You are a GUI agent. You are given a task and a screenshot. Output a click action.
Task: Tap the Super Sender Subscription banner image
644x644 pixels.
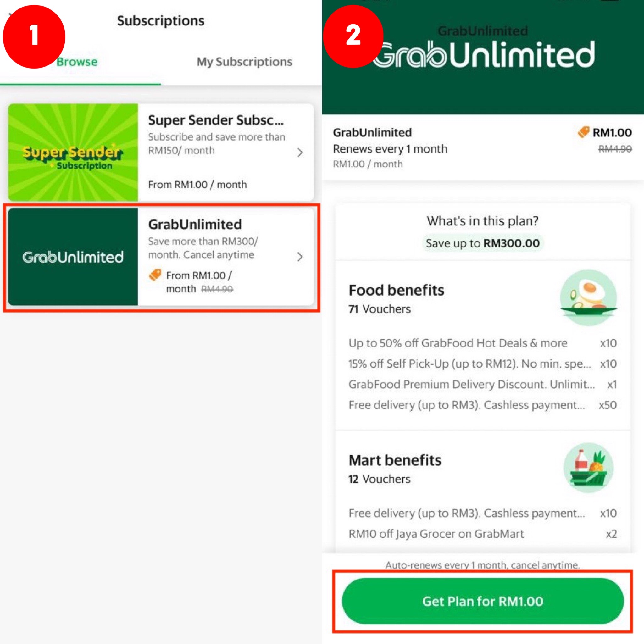[x=73, y=152]
